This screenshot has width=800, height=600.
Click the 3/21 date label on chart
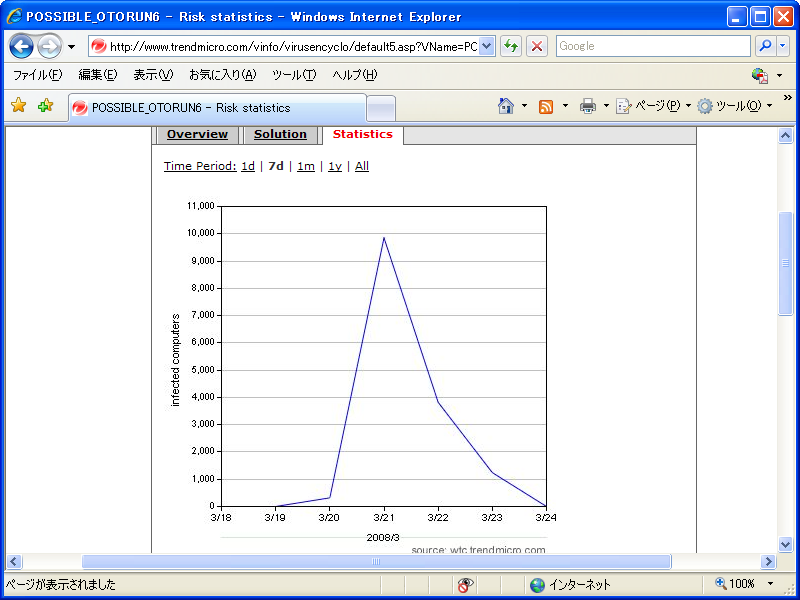(383, 517)
